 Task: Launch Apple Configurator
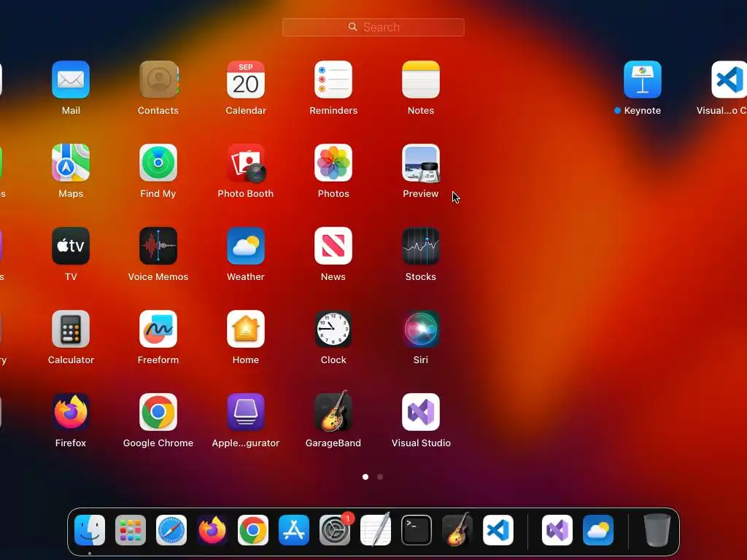point(245,412)
